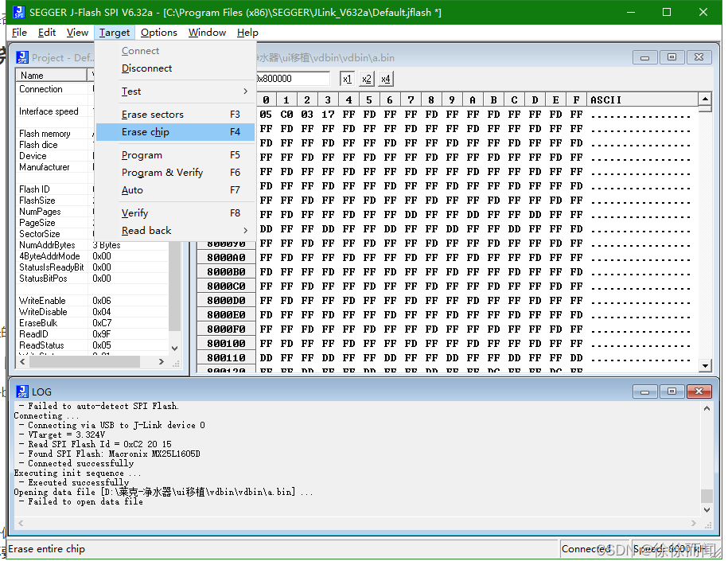Choose Program from Target menu
The image size is (728, 565).
176,155
